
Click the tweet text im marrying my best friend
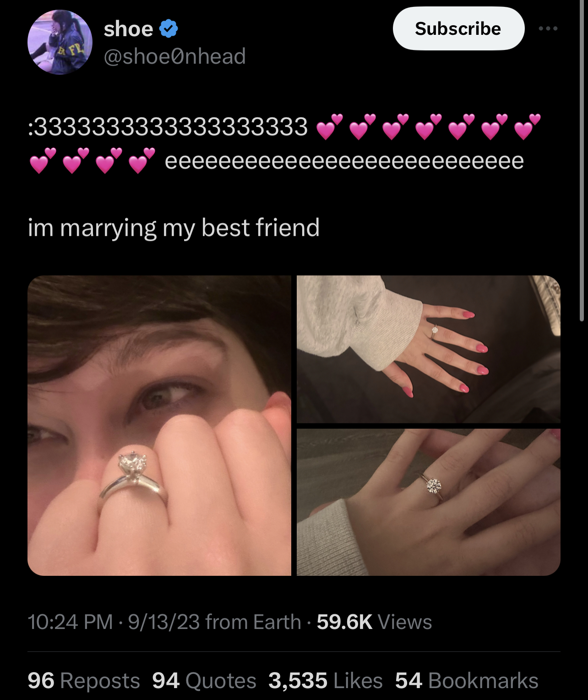click(x=174, y=228)
